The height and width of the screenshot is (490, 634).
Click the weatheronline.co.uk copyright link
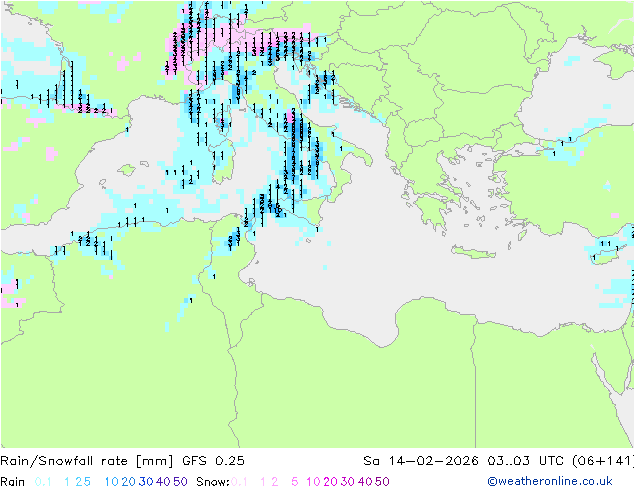pos(550,481)
